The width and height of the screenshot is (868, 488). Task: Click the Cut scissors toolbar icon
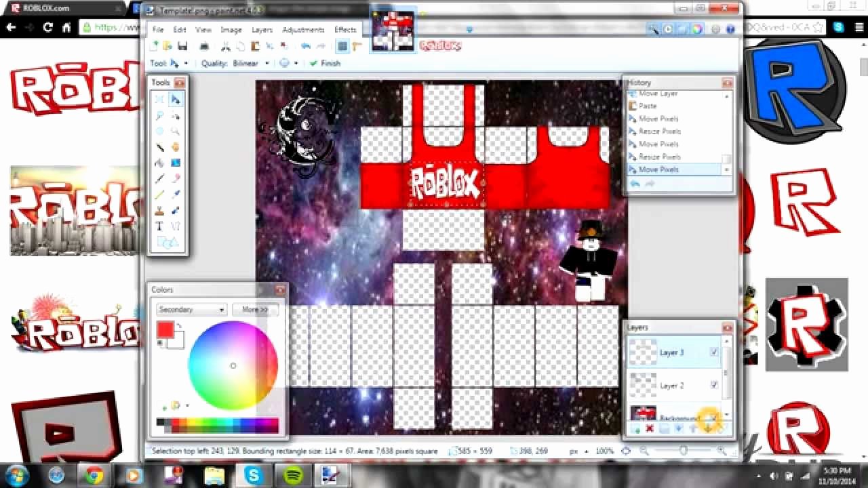click(x=226, y=46)
